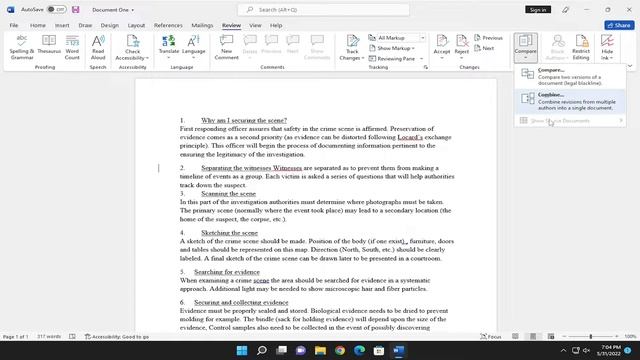Screen dimensions: 640x360
Task: Open the Thesaurus tool
Action: (x=49, y=44)
